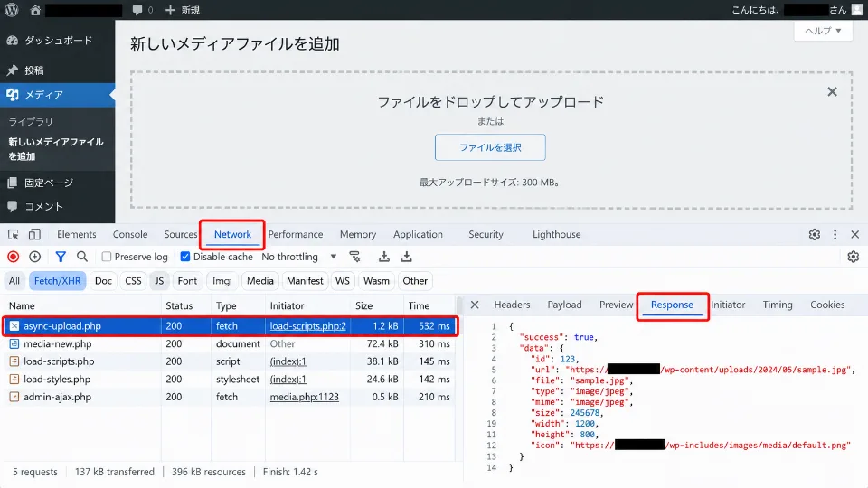
Task: Toggle the JS filter chip
Action: pos(159,281)
